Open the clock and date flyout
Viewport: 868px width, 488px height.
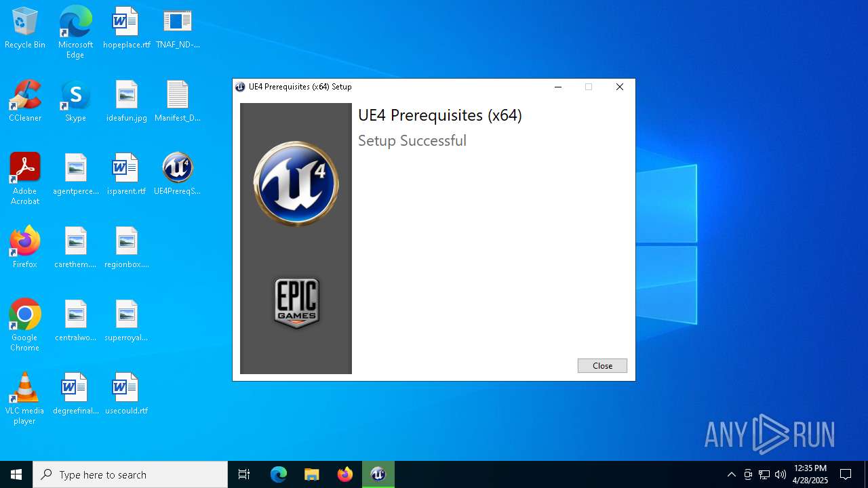[810, 474]
